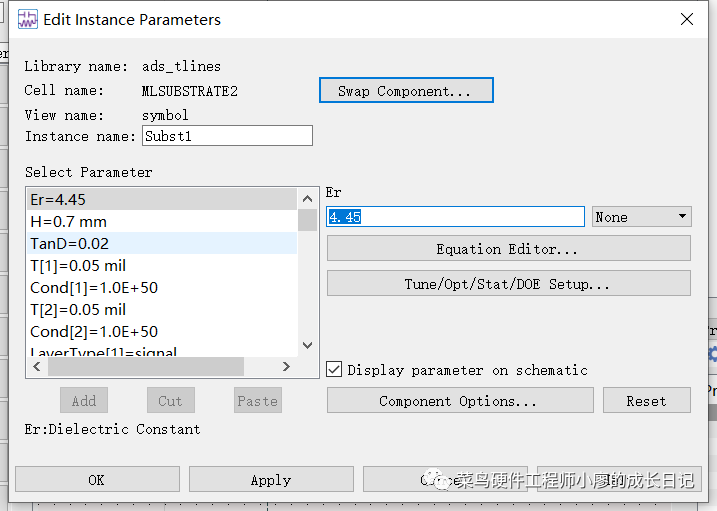Apply the instance parameter changes
This screenshot has width=717, height=511.
click(x=270, y=480)
